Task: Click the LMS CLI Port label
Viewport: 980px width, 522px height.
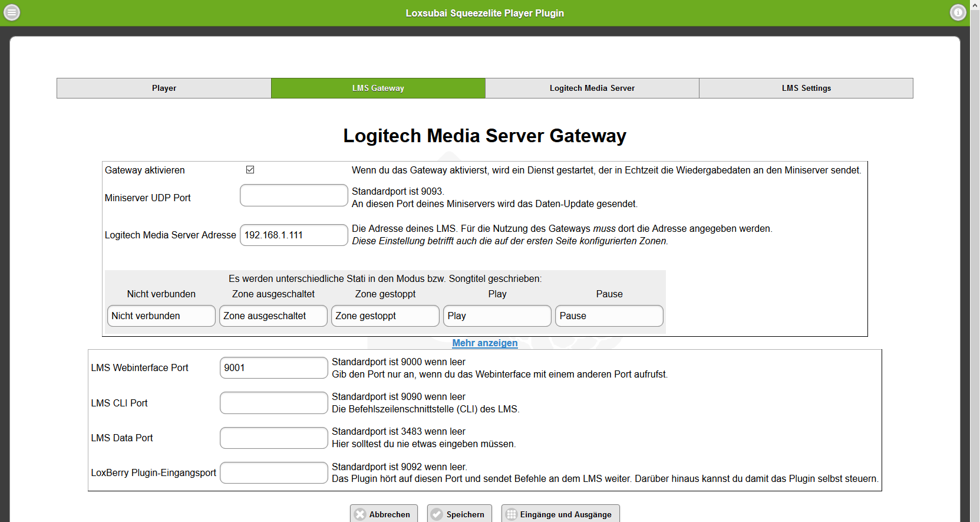Action: click(x=119, y=403)
